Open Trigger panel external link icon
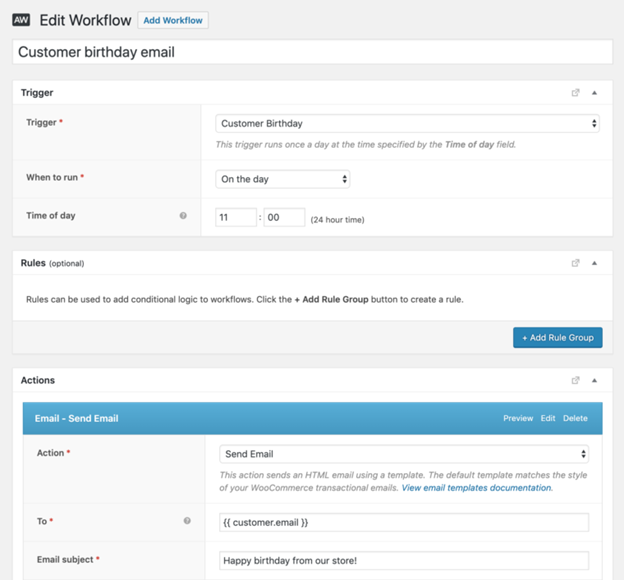 [x=575, y=93]
